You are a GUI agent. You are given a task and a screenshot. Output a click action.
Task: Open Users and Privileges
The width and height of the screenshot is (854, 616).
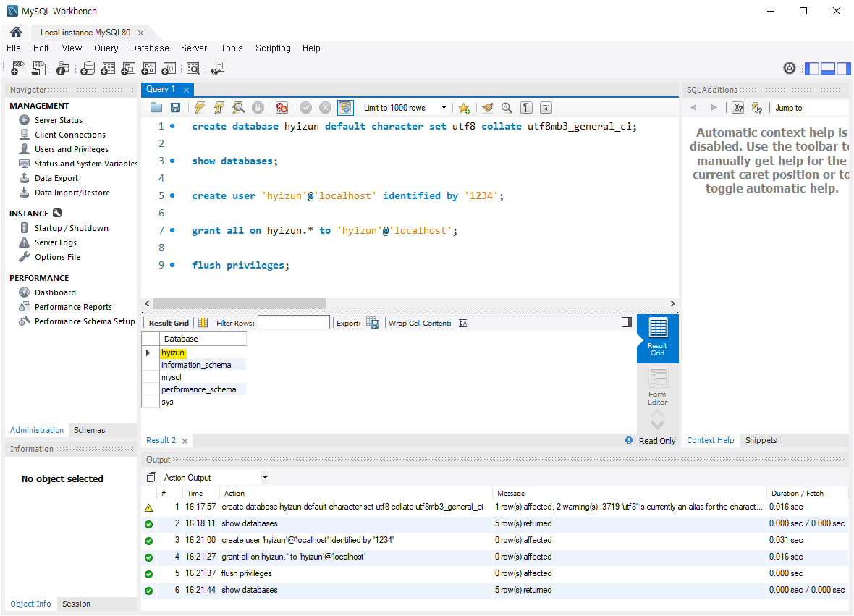pos(72,148)
